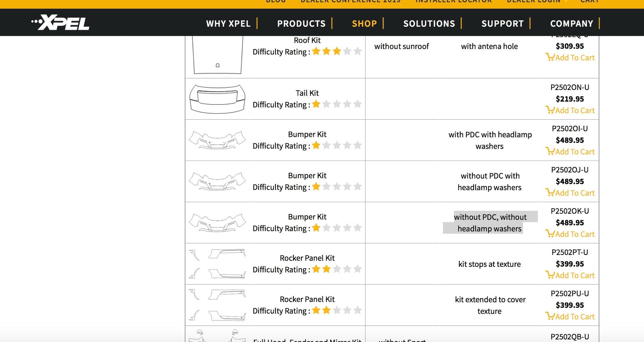
Task: Open the COMPANY menu
Action: tap(572, 24)
